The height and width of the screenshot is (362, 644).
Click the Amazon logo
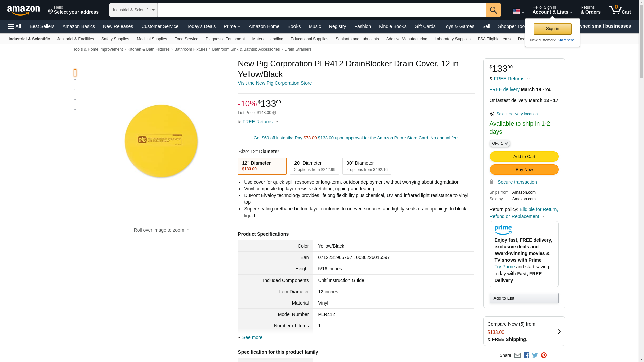click(23, 10)
